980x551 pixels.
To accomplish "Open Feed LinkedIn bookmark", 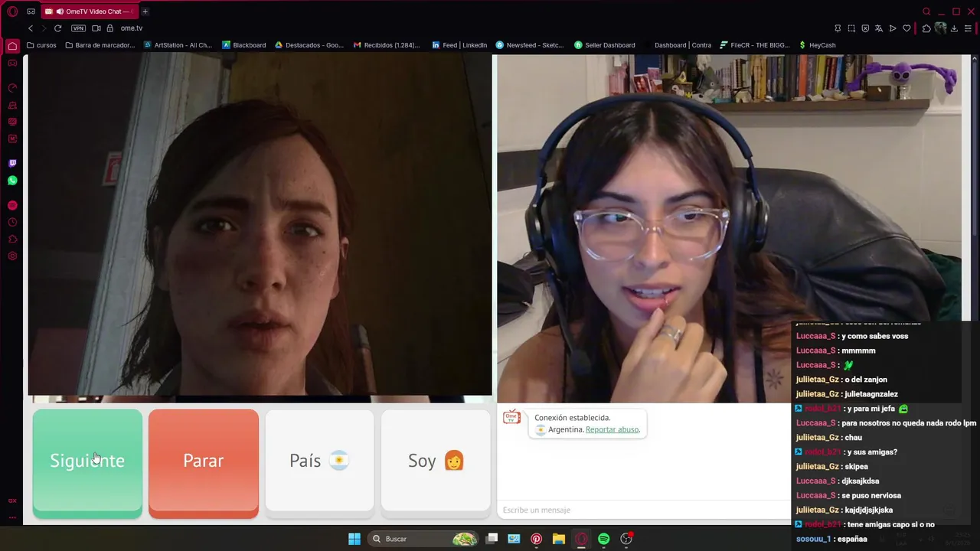I will [459, 45].
